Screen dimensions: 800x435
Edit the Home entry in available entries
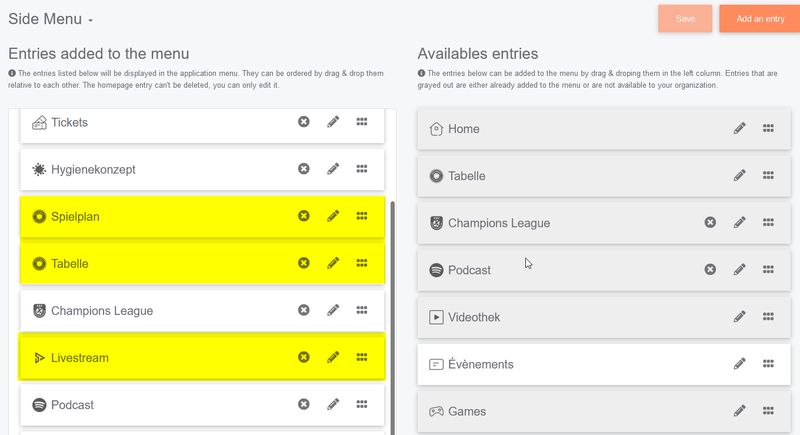click(x=739, y=128)
